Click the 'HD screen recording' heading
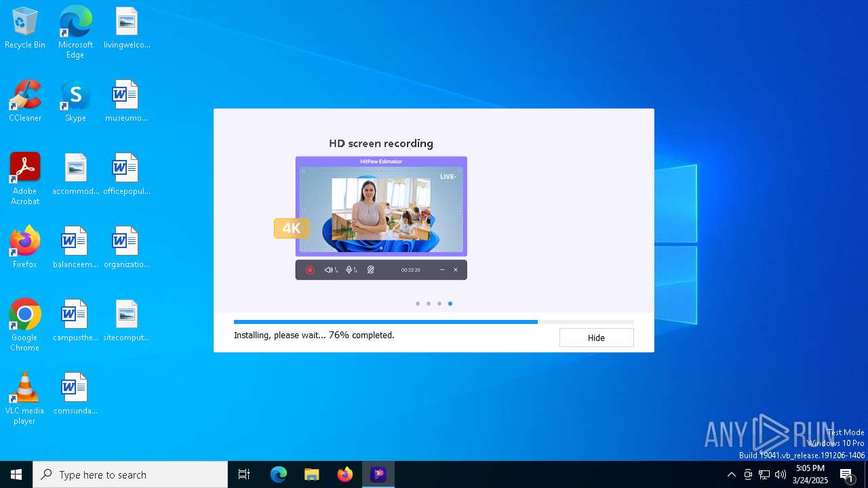This screenshot has height=488, width=868. tap(381, 143)
